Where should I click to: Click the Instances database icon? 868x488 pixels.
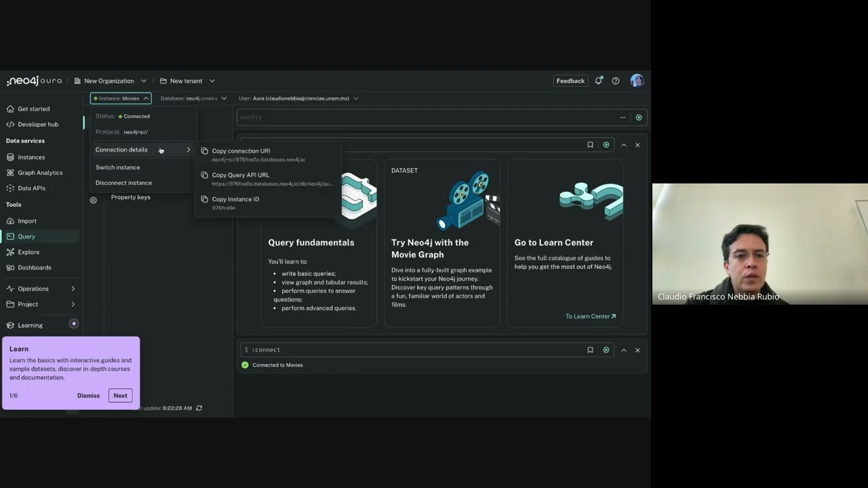pyautogui.click(x=10, y=157)
